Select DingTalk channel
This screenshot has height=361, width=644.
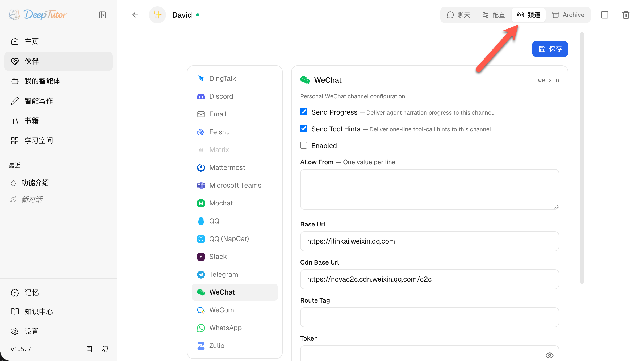point(235,78)
